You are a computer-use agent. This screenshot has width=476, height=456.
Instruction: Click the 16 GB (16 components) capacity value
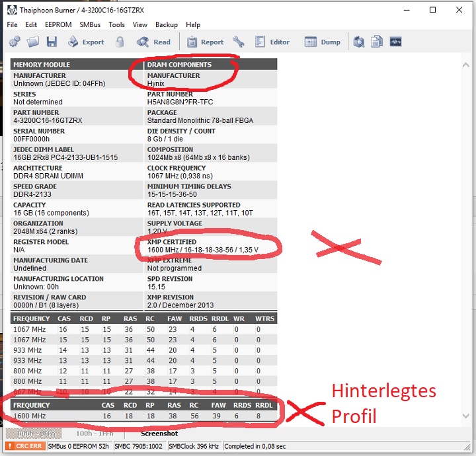point(51,213)
